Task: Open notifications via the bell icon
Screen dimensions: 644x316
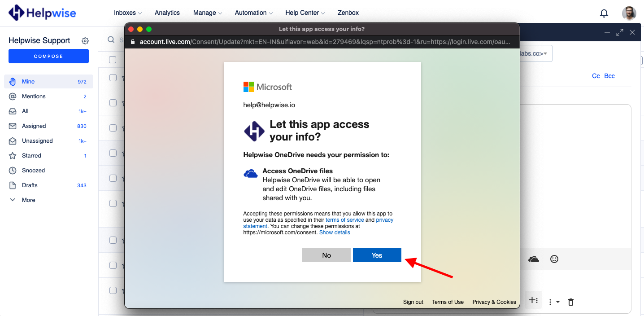Action: tap(604, 13)
